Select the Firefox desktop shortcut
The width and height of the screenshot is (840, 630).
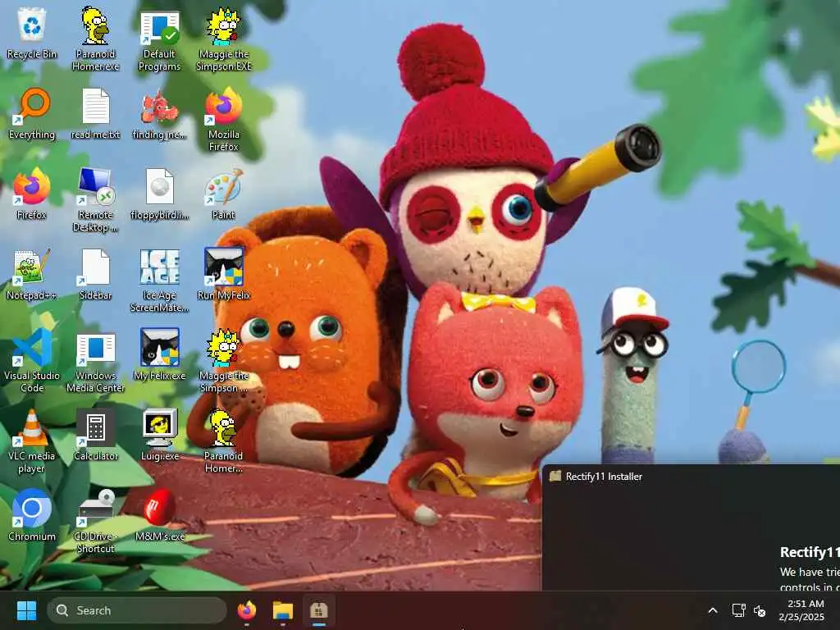coord(32,194)
